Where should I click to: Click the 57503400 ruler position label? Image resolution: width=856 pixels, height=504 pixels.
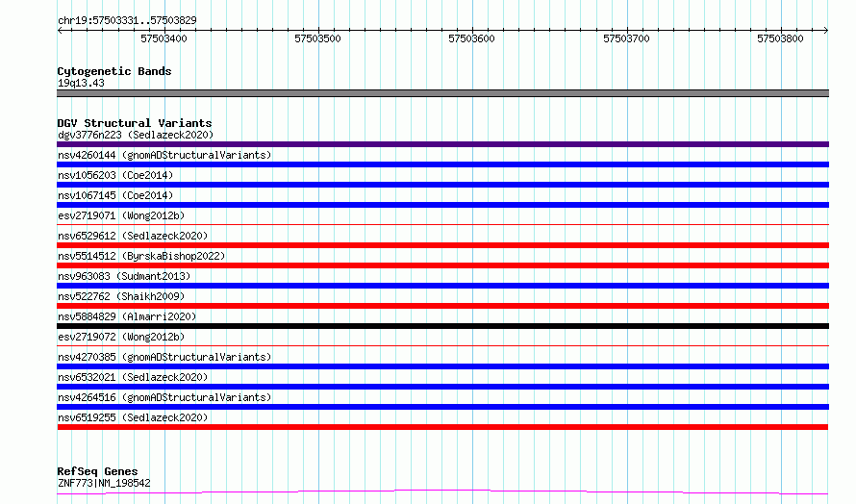pyautogui.click(x=164, y=38)
